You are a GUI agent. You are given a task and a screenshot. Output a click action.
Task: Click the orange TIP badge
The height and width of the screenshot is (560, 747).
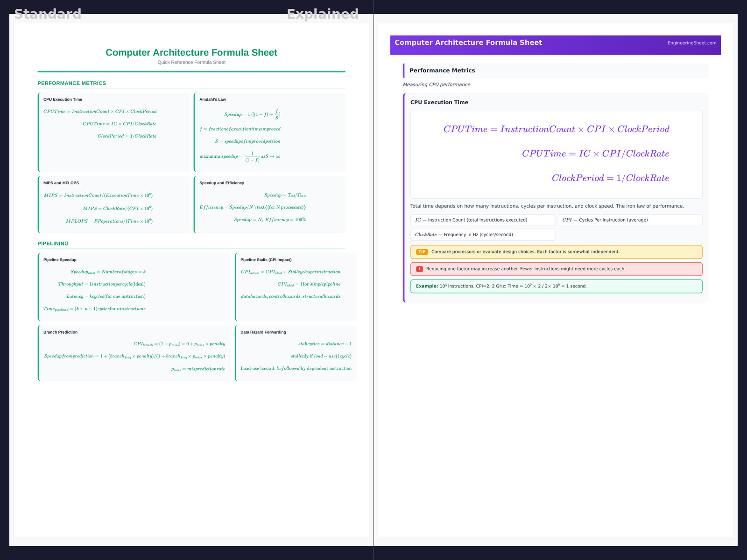point(422,252)
